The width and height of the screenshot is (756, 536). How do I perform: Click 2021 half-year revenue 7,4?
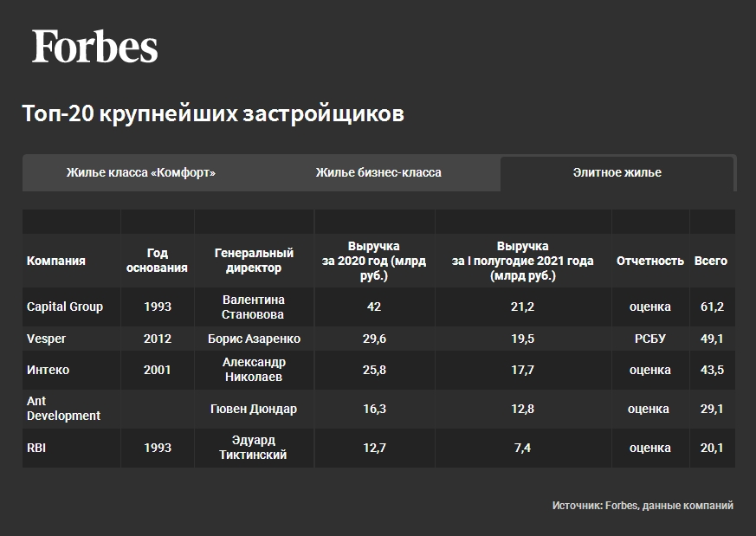pyautogui.click(x=523, y=448)
